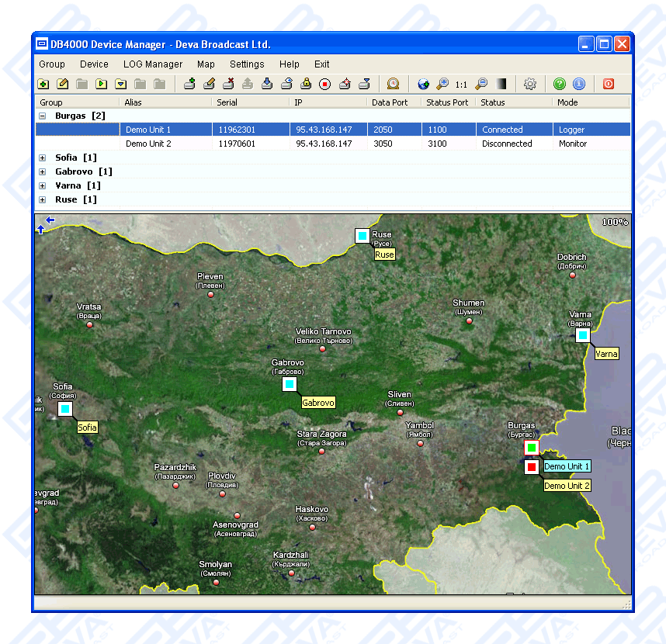Click the zoom out magnifier icon
Image resolution: width=666 pixels, height=644 pixels.
(481, 84)
